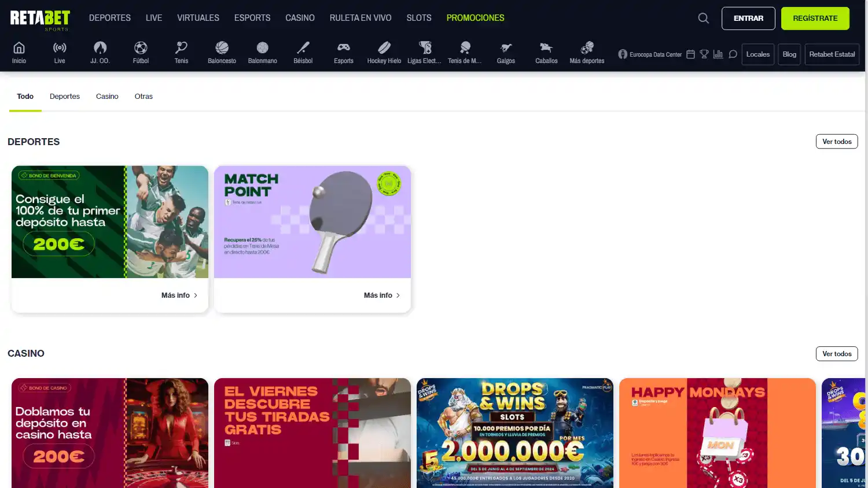Switch to the Todo tab
The height and width of the screenshot is (488, 868).
pos(25,97)
